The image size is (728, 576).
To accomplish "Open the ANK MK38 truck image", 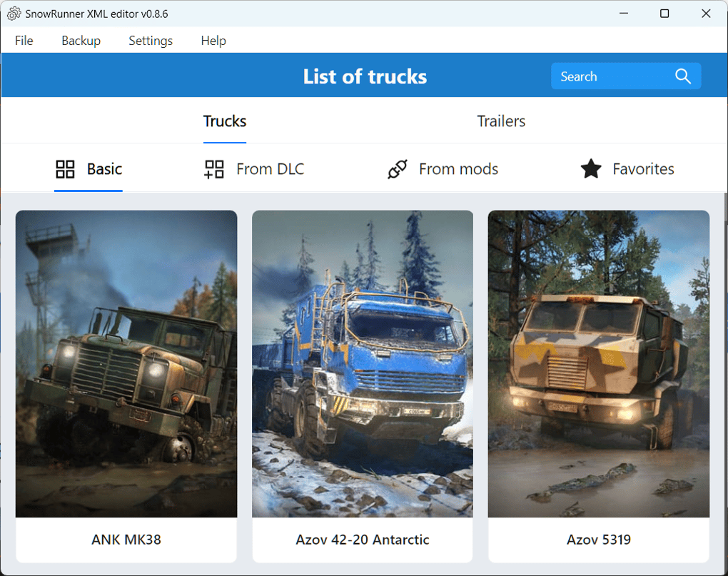I will point(126,364).
